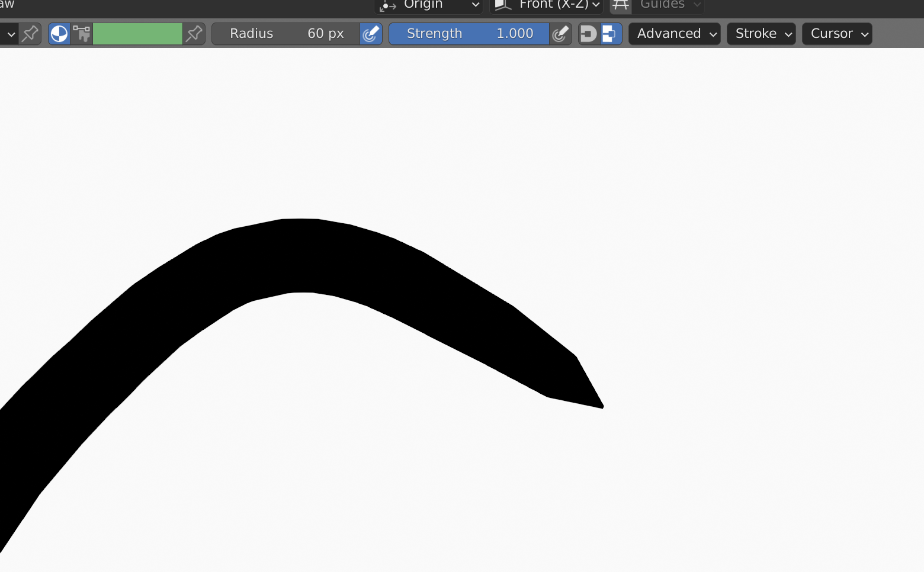Click the Radius value field
Viewport: 924px width, 572px height.
coord(286,34)
